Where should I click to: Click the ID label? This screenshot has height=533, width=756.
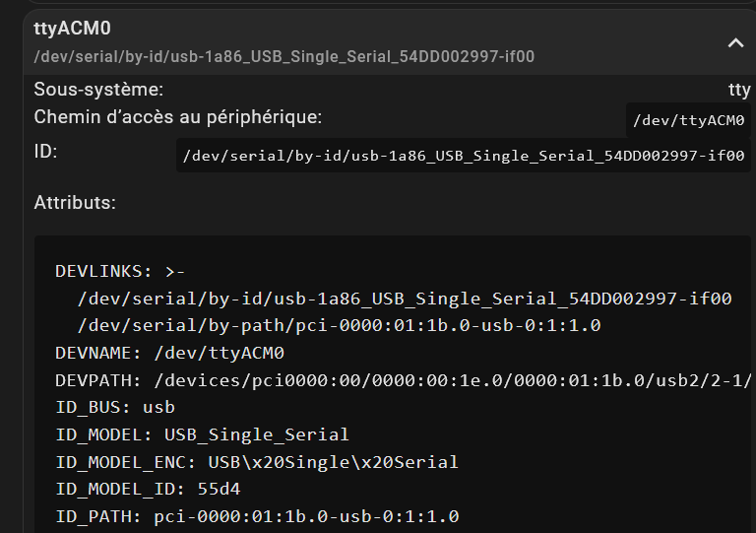click(45, 151)
